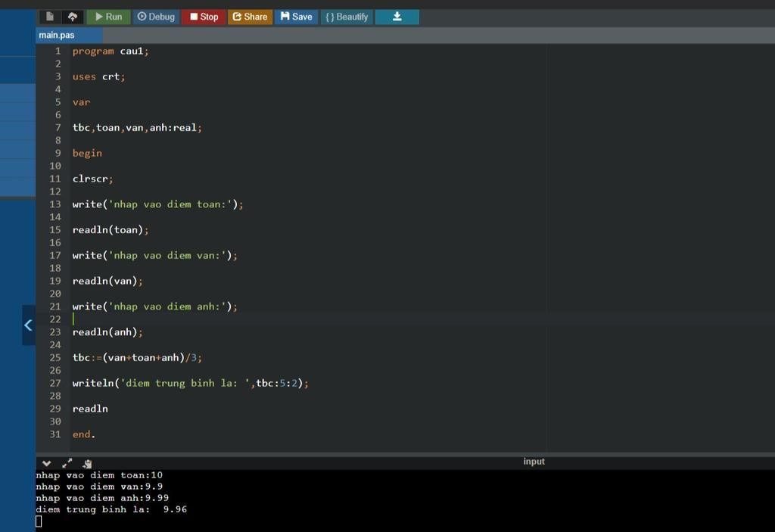Place cursor on 'program cau1;' line
The image size is (775, 532).
(x=110, y=51)
